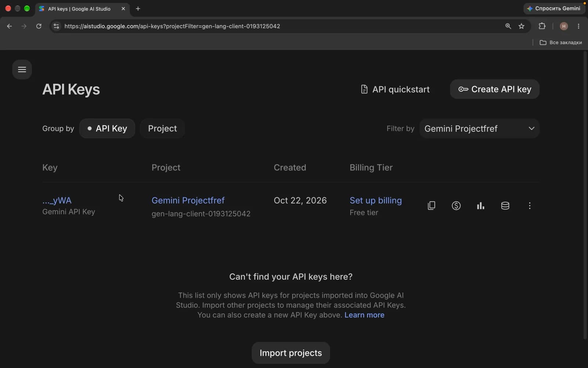This screenshot has width=588, height=368.
Task: Click the Create API key button
Action: click(495, 89)
